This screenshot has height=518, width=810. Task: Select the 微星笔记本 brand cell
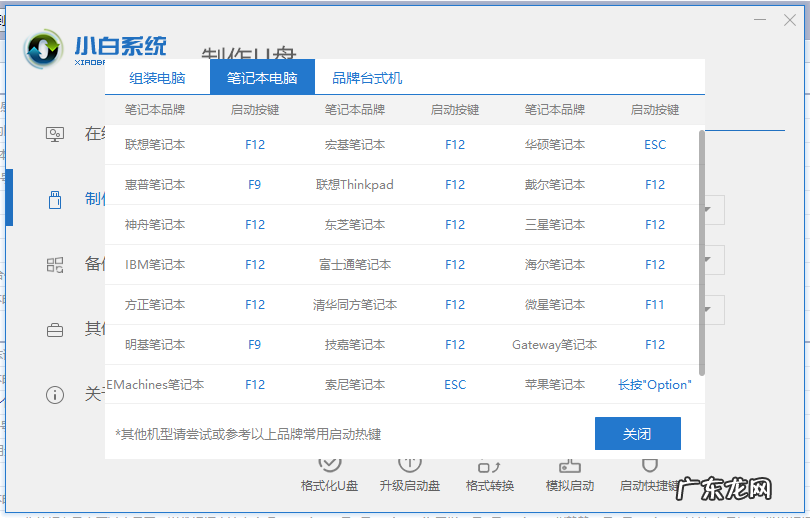pos(555,305)
